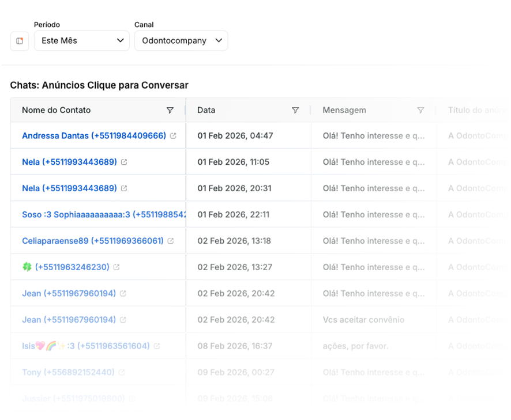511x420 pixels.
Task: Expand the Período dropdown showing Este Mês
Action: coord(82,41)
